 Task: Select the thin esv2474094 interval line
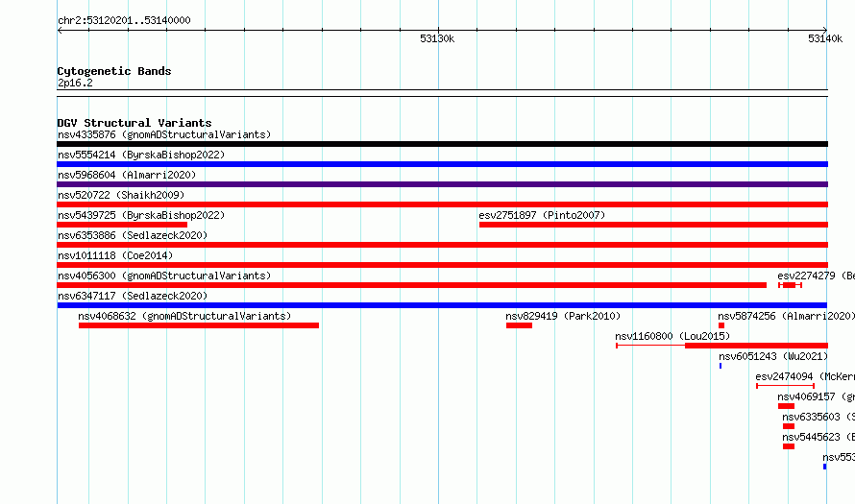pyautogui.click(x=785, y=386)
